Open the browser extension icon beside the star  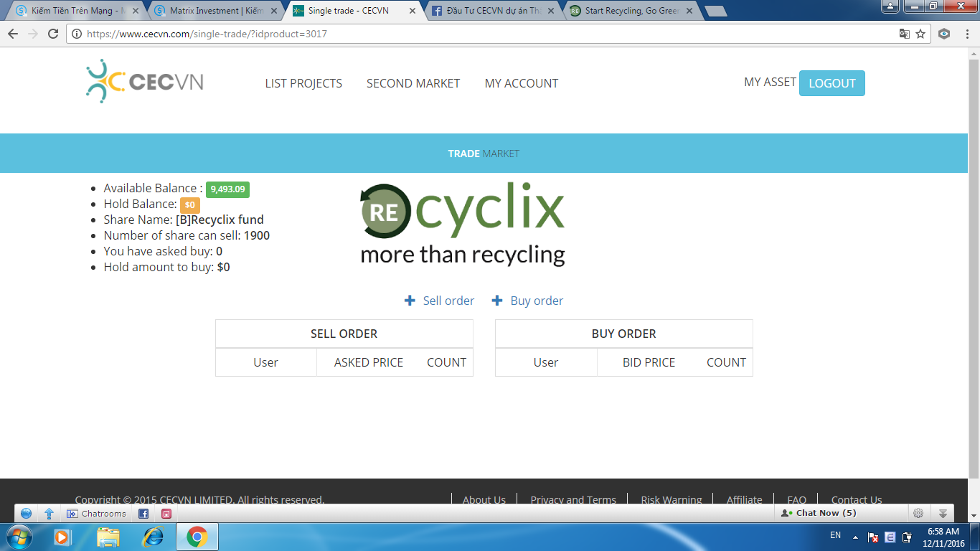944,34
